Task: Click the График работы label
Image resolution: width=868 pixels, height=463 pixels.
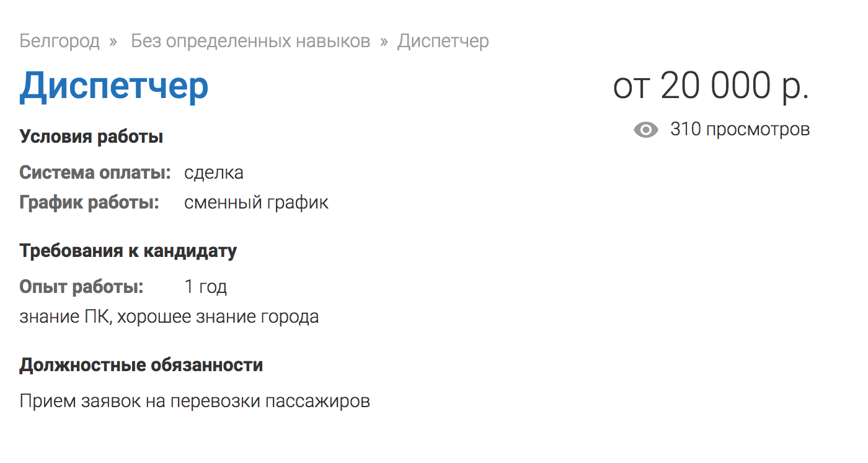Action: [89, 202]
